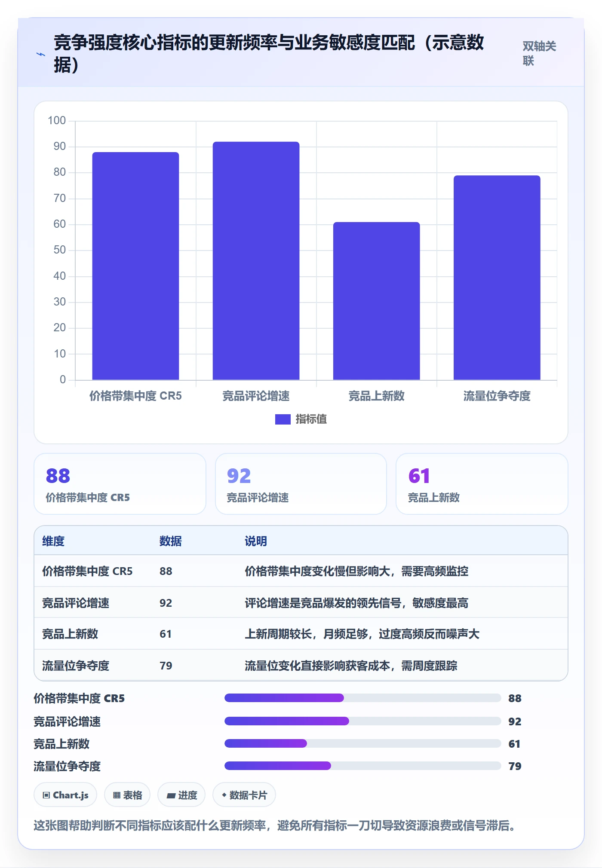Select the 竞品上新数 table row cell

70,634
